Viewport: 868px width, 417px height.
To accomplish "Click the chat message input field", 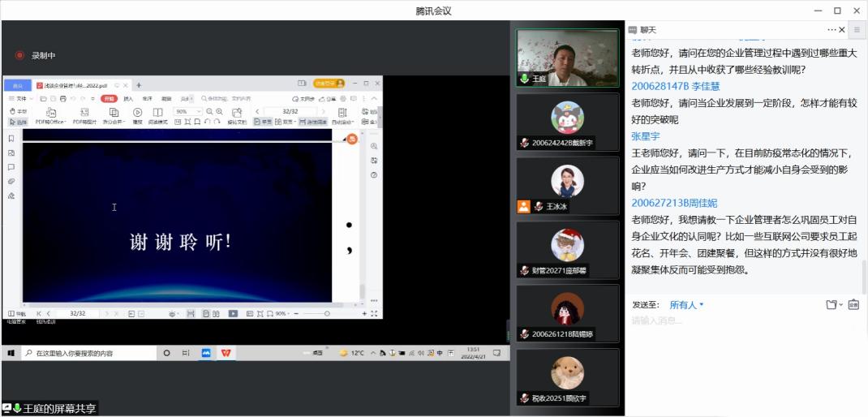I will click(742, 341).
